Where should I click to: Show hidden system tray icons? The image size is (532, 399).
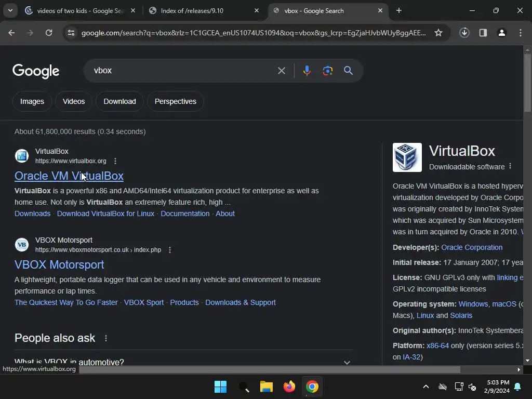[426, 387]
